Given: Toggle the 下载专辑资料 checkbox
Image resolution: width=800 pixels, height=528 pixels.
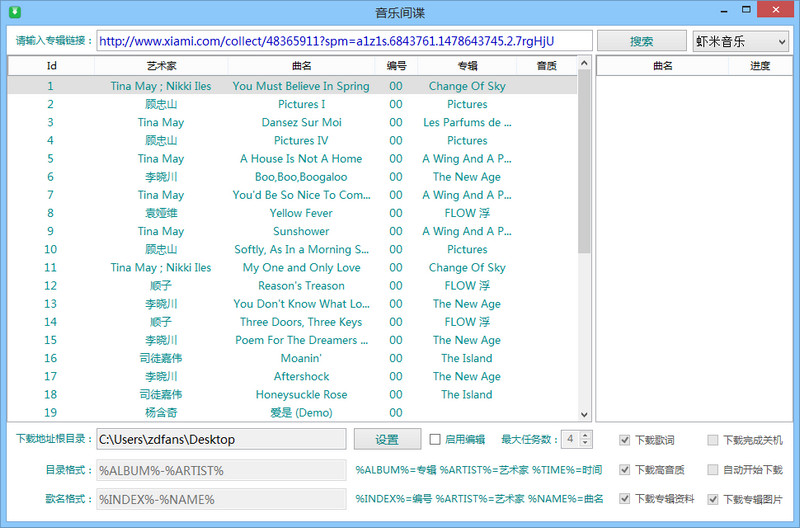Looking at the screenshot, I should point(624,498).
